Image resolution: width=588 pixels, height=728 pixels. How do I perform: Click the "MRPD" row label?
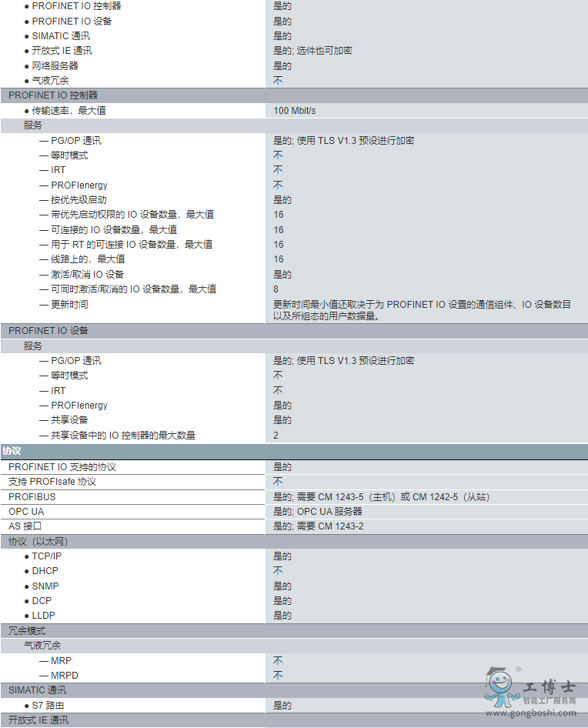(65, 676)
